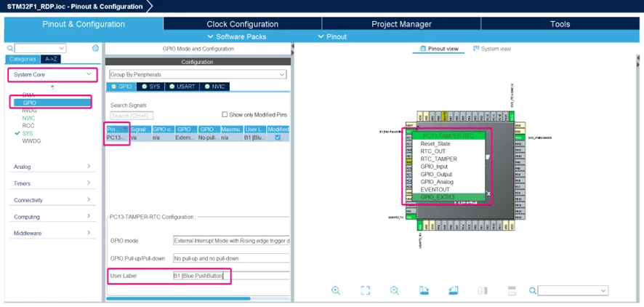Open the Software Packs dropdown
The image size is (644, 307).
point(237,36)
